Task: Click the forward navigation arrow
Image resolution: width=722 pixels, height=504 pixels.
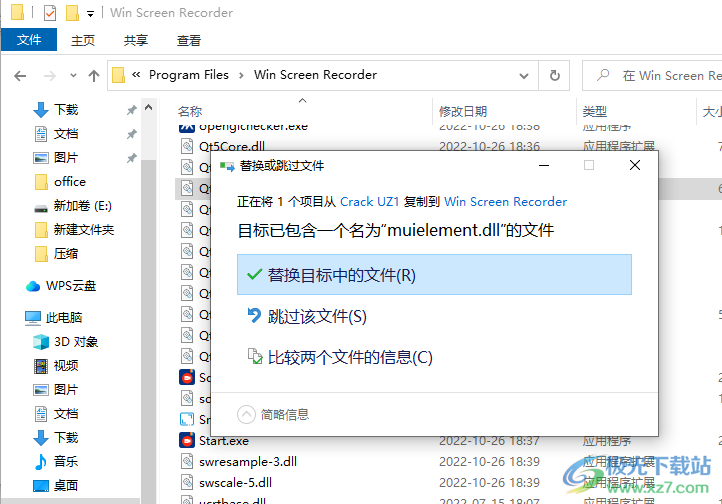Action: (50, 75)
